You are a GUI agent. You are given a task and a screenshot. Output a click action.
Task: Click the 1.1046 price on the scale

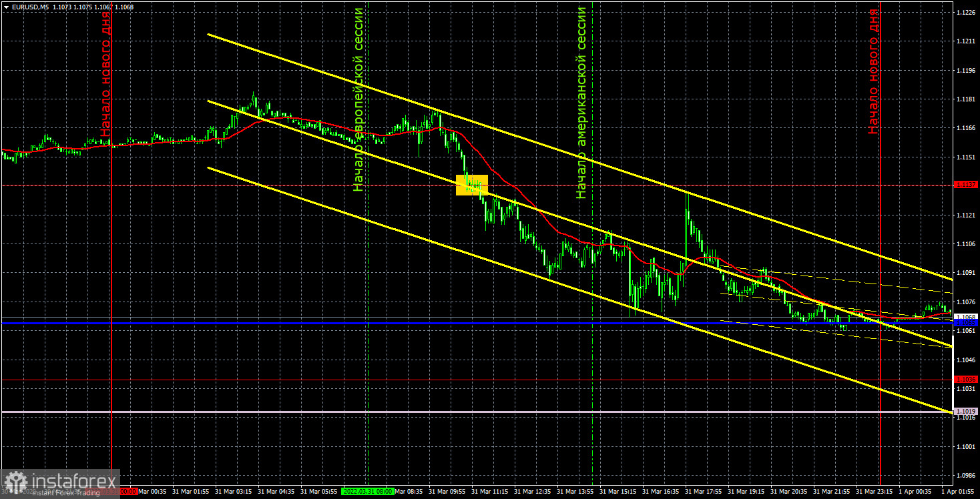click(965, 360)
